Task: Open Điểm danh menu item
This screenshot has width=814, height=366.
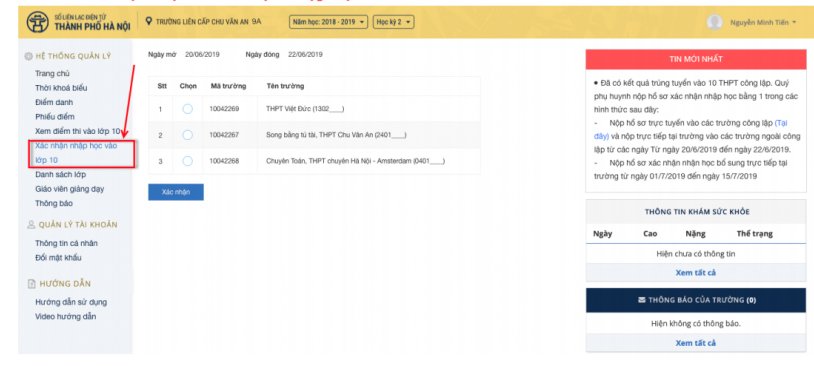Action: pos(54,102)
